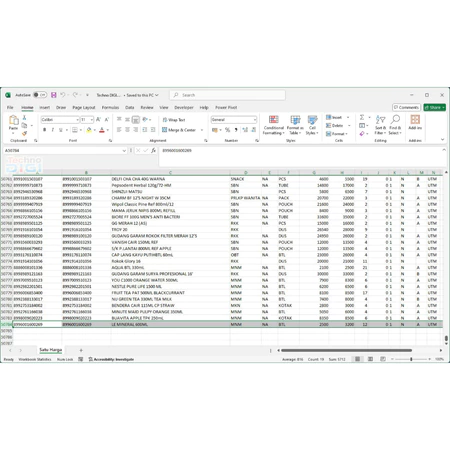The width and height of the screenshot is (450, 450).
Task: Switch to Page Break Preview in status bar
Action: [x=383, y=359]
